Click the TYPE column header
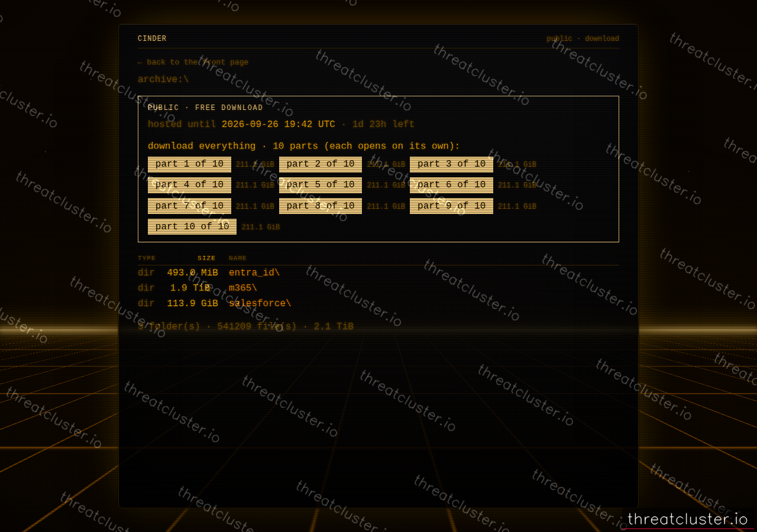The image size is (757, 532). [x=147, y=258]
